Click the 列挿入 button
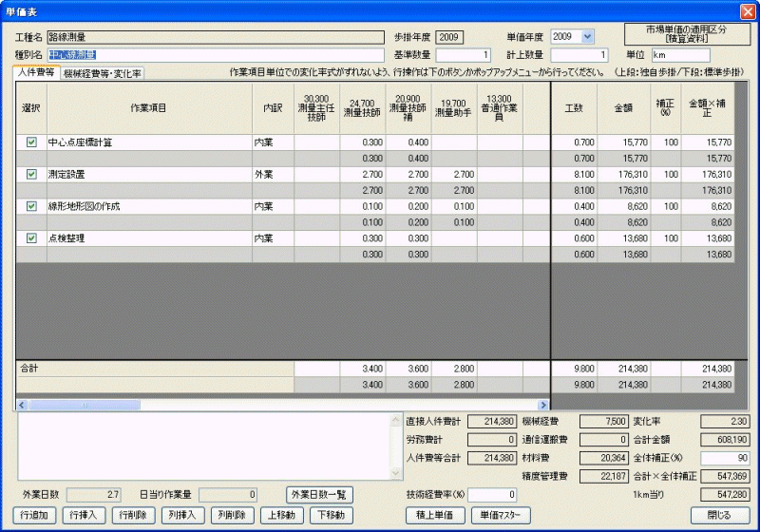 point(182,515)
